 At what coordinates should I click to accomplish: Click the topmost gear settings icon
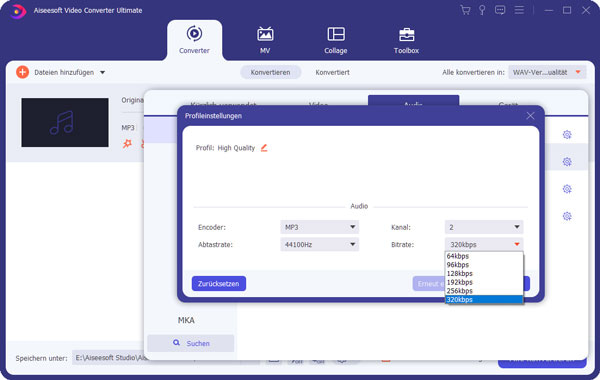point(567,135)
